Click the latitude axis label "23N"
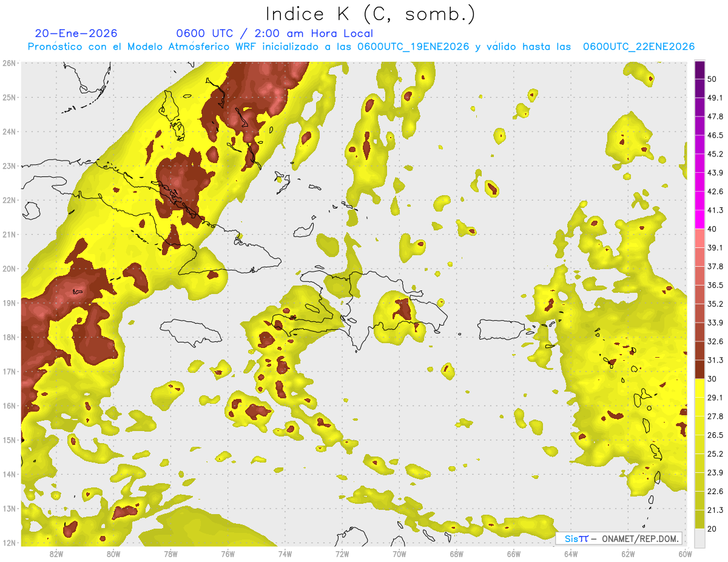The height and width of the screenshot is (562, 728). pos(9,166)
